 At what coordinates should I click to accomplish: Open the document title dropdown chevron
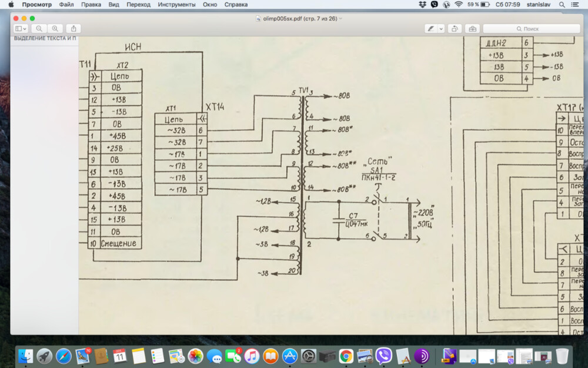[340, 18]
